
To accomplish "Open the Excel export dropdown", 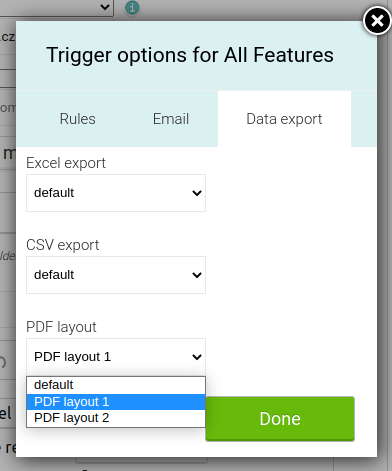I will click(116, 193).
